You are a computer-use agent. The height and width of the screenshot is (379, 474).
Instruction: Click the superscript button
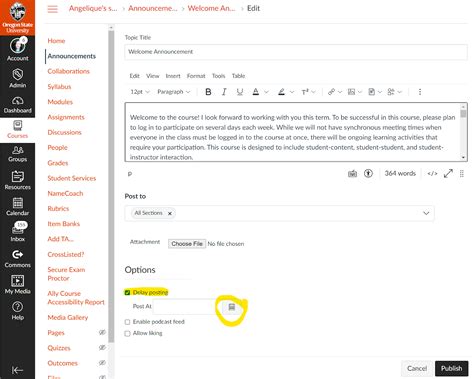(x=305, y=92)
